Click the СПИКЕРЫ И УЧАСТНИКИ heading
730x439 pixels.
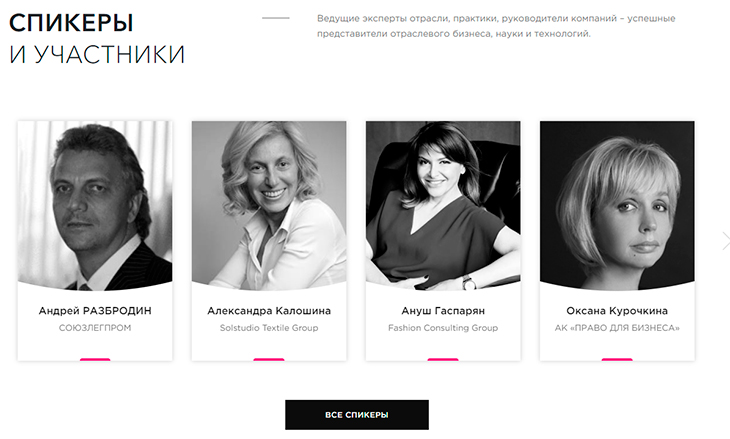(x=97, y=39)
